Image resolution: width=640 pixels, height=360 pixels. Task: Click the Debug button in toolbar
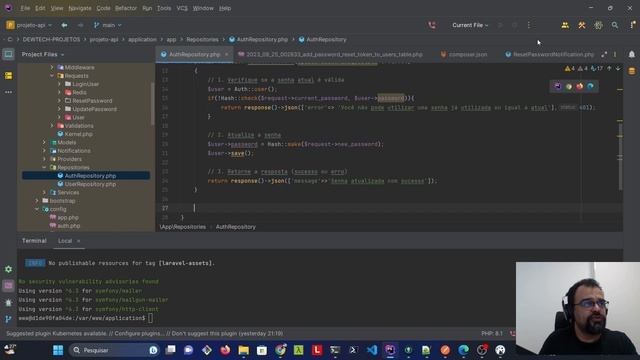click(x=515, y=25)
